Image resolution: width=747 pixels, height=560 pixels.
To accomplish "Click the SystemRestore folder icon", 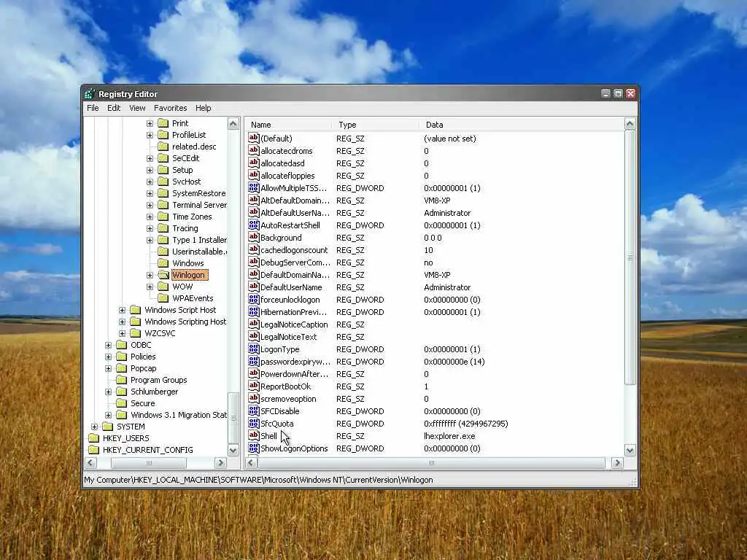I will point(163,192).
